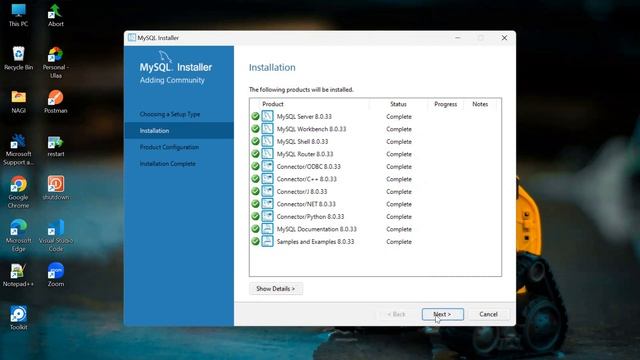Select the Zoom desktop icon
The height and width of the screenshot is (360, 640).
click(56, 275)
